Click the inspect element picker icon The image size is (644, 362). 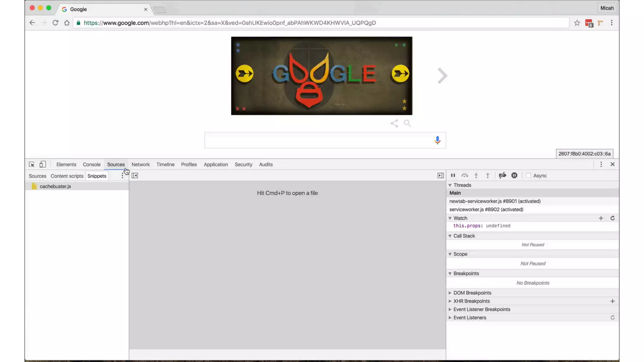click(x=31, y=164)
